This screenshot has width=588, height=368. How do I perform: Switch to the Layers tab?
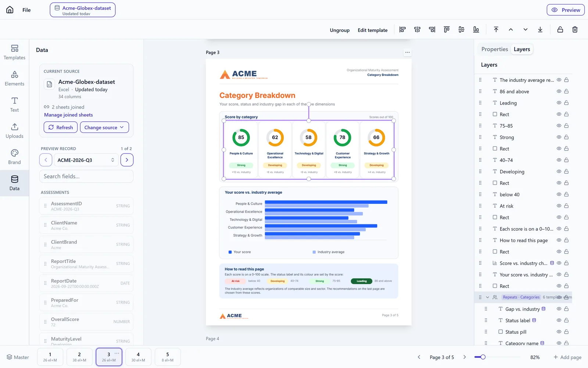point(522,49)
